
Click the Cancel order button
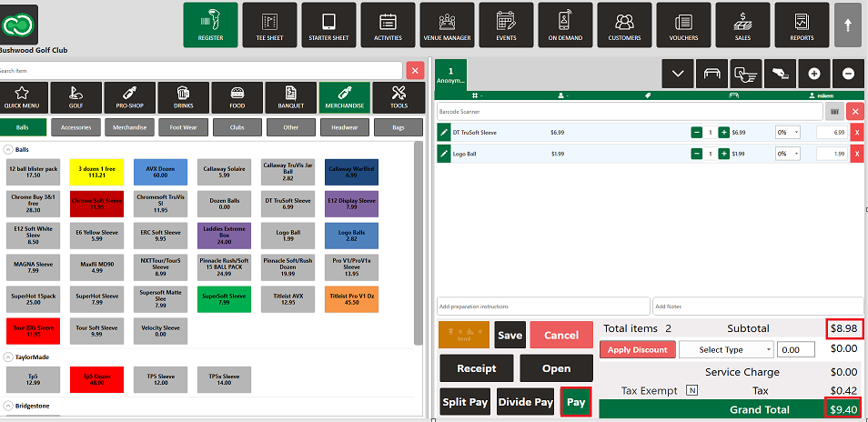pos(561,336)
